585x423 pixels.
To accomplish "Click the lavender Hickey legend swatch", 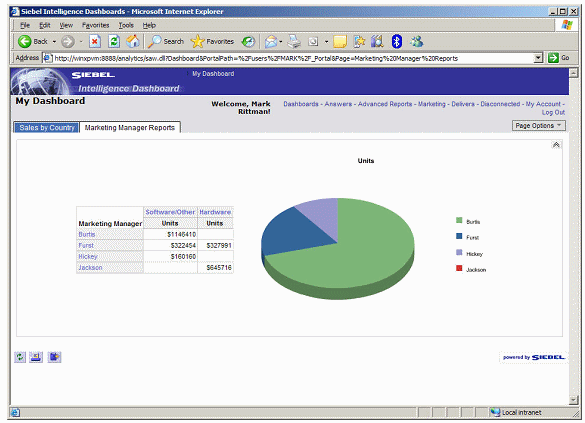I will (459, 253).
